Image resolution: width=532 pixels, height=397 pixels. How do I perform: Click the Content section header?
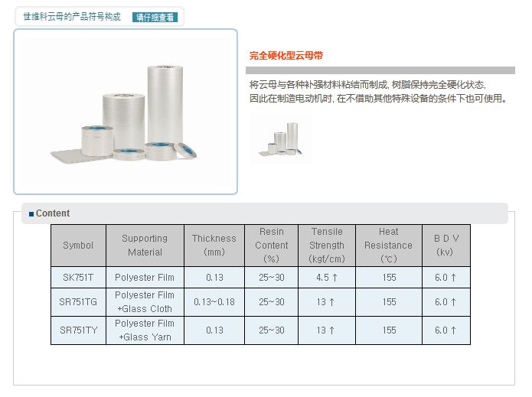pos(53,213)
